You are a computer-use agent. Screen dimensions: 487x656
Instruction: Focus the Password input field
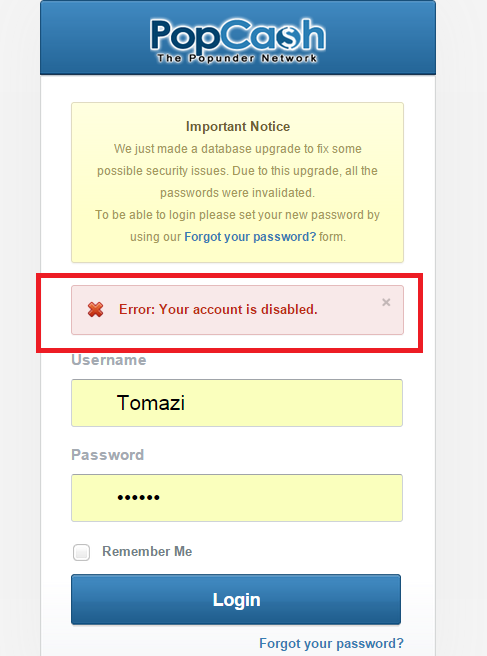click(237, 498)
